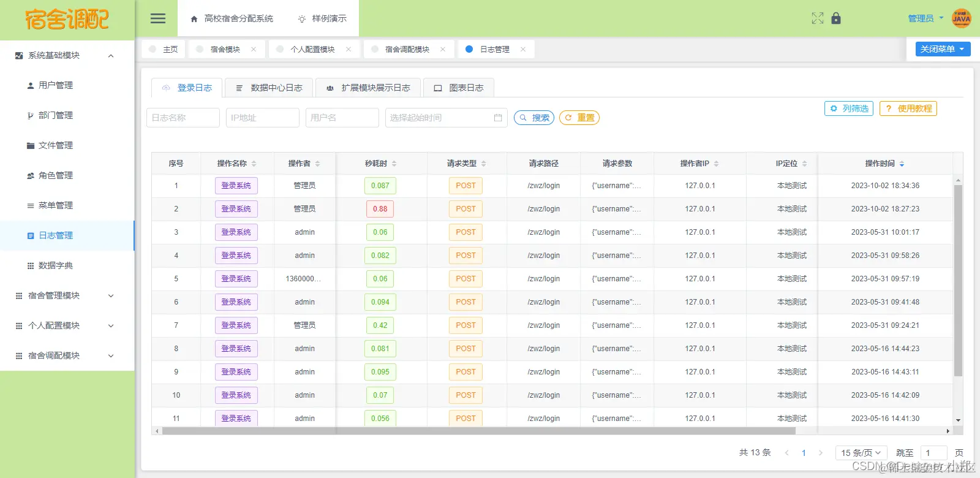Click 1360000… operator cell in row 5
980x478 pixels.
[303, 279]
